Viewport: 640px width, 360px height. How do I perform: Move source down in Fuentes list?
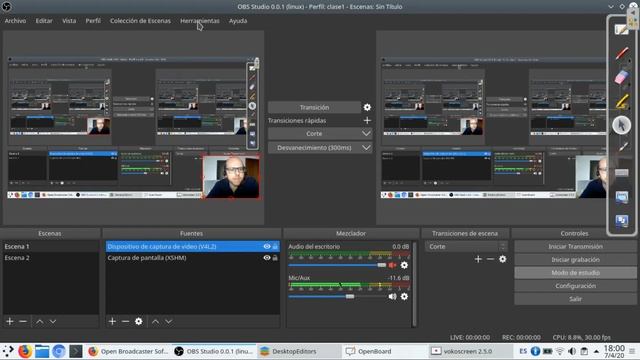coord(169,322)
